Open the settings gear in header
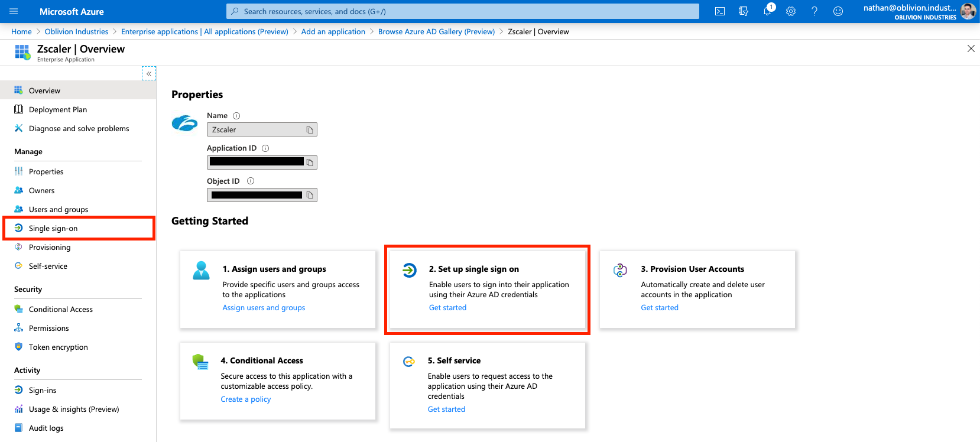980x442 pixels. [791, 11]
